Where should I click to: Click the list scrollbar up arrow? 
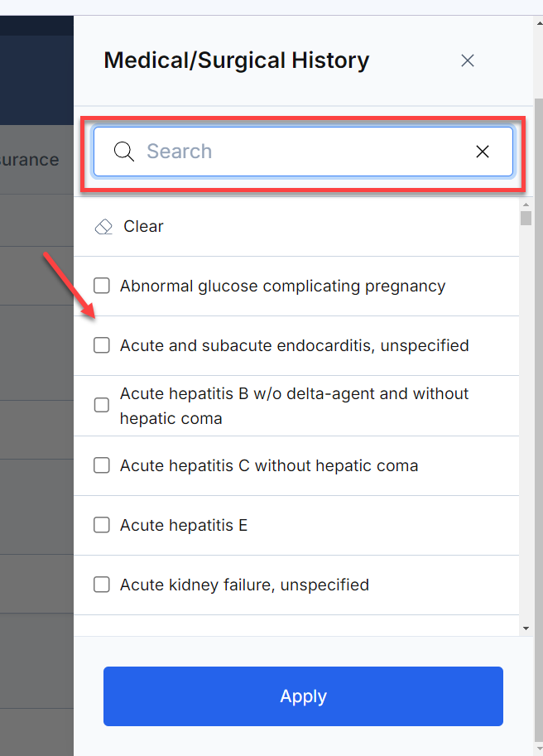pyautogui.click(x=526, y=205)
